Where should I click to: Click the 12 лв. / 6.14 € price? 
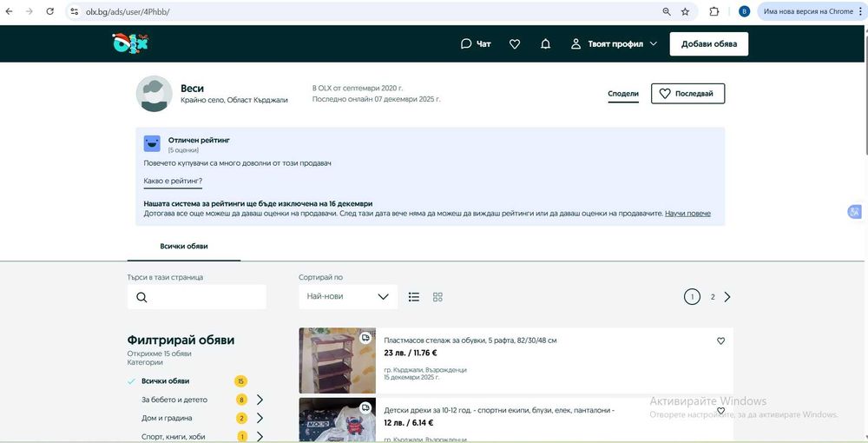(409, 423)
